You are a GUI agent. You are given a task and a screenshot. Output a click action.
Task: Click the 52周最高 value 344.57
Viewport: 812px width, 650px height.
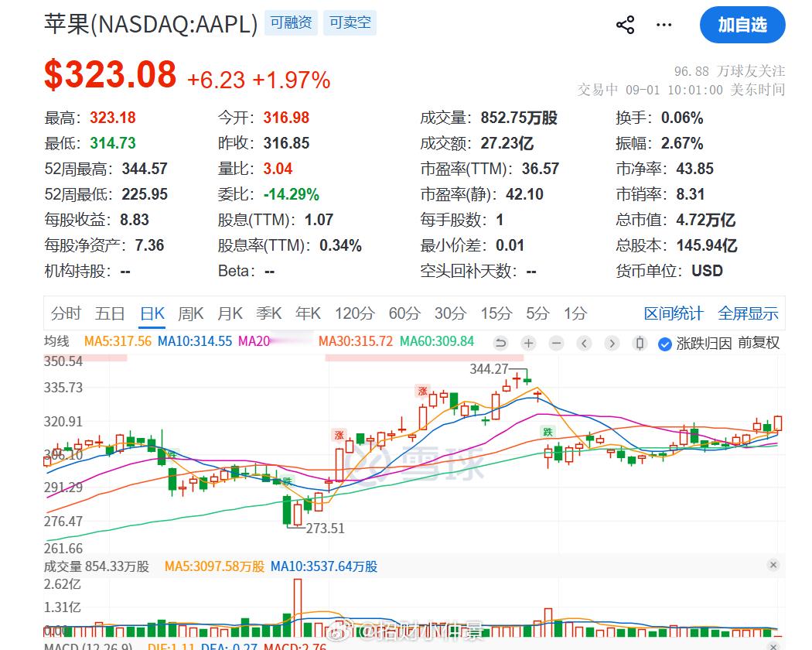point(145,169)
